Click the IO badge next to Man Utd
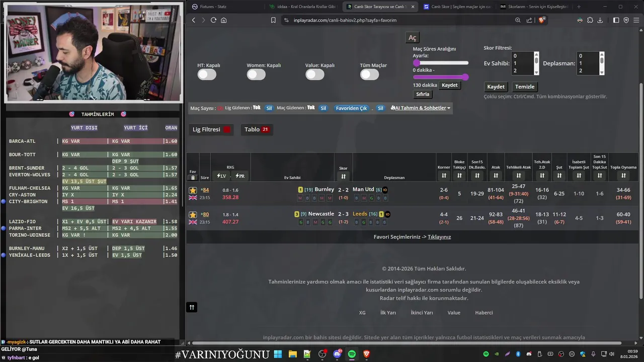 (385, 190)
